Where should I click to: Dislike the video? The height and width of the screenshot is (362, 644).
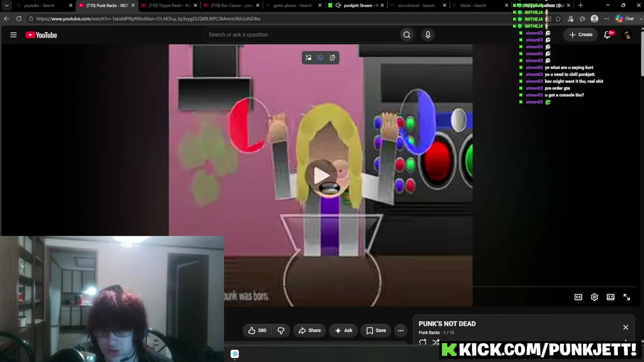281,330
